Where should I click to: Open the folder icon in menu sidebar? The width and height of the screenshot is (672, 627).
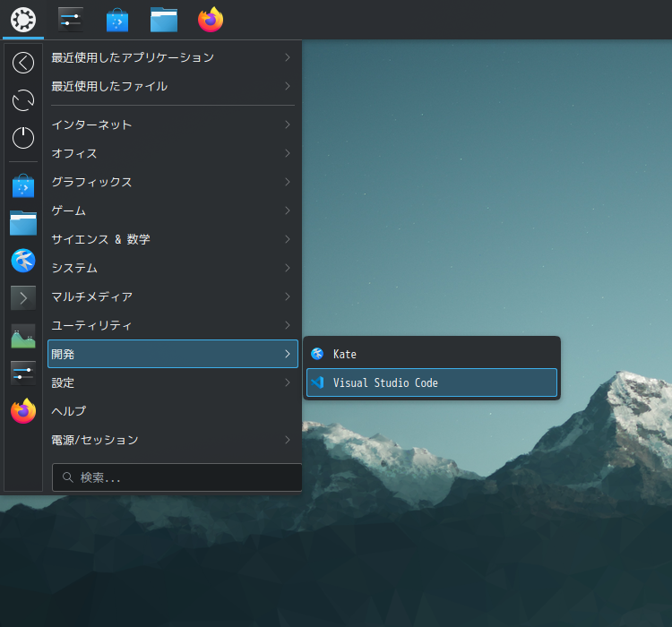[23, 223]
